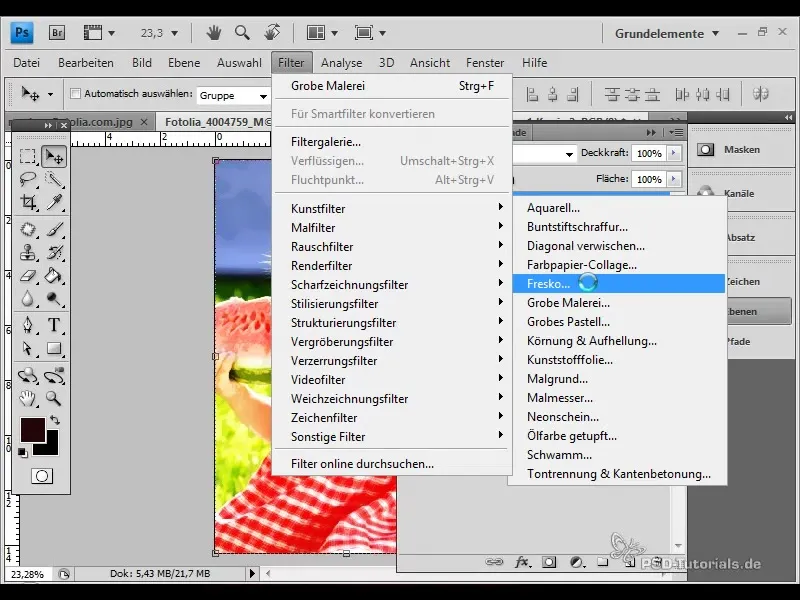
Task: Open the Deckkraft slider arrow
Action: pyautogui.click(x=674, y=153)
